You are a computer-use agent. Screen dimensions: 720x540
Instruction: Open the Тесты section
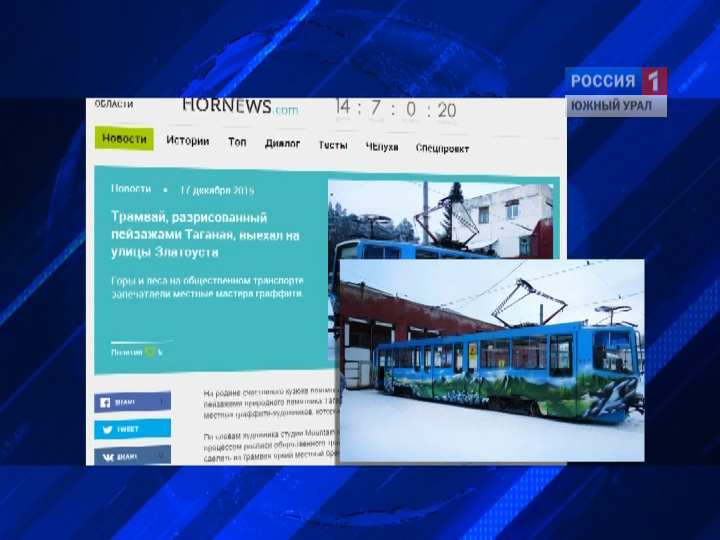[x=333, y=144]
